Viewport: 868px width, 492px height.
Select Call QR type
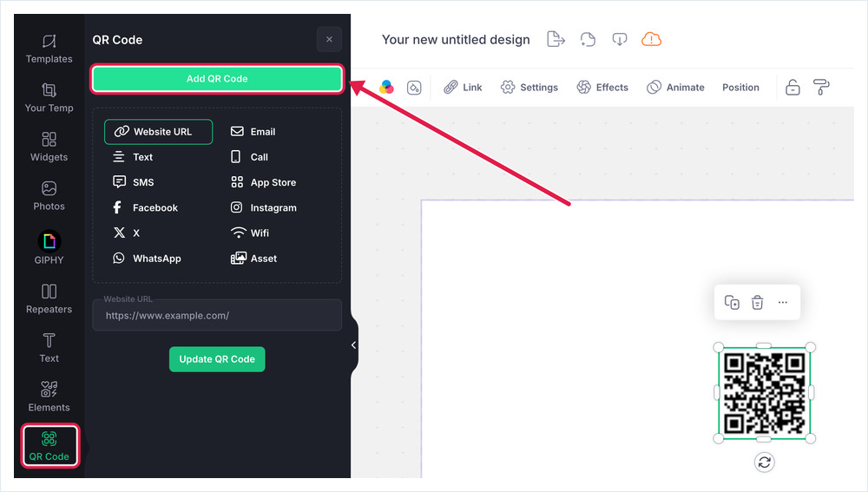click(x=249, y=157)
